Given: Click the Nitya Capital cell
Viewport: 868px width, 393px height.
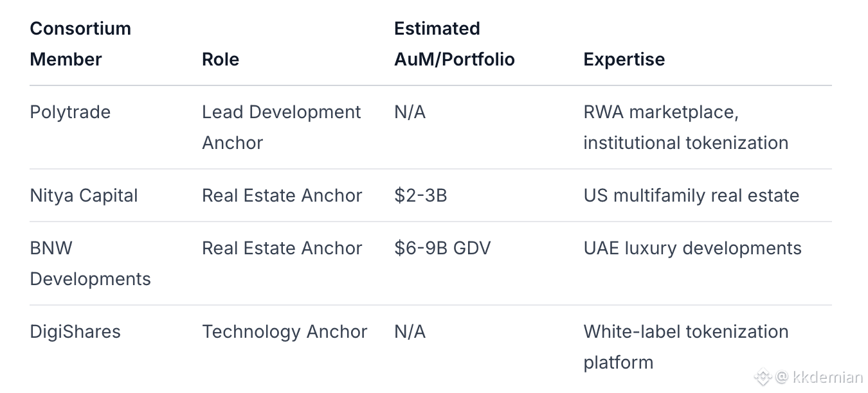Looking at the screenshot, I should (x=84, y=195).
